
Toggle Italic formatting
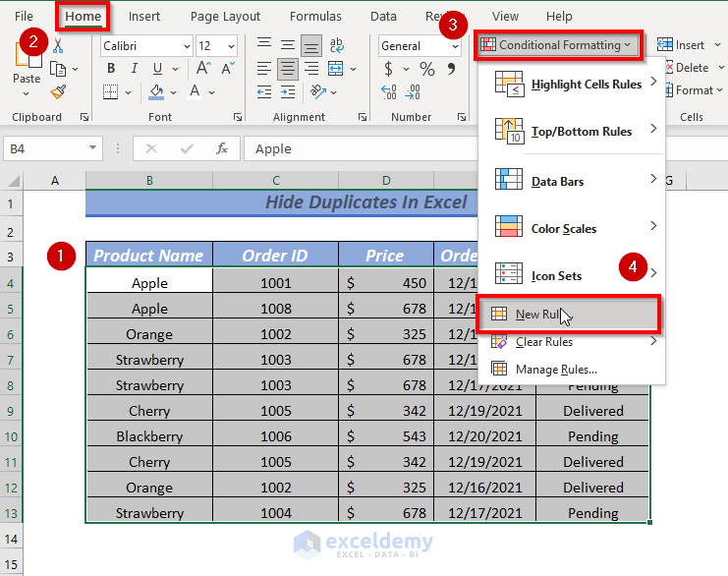click(135, 69)
